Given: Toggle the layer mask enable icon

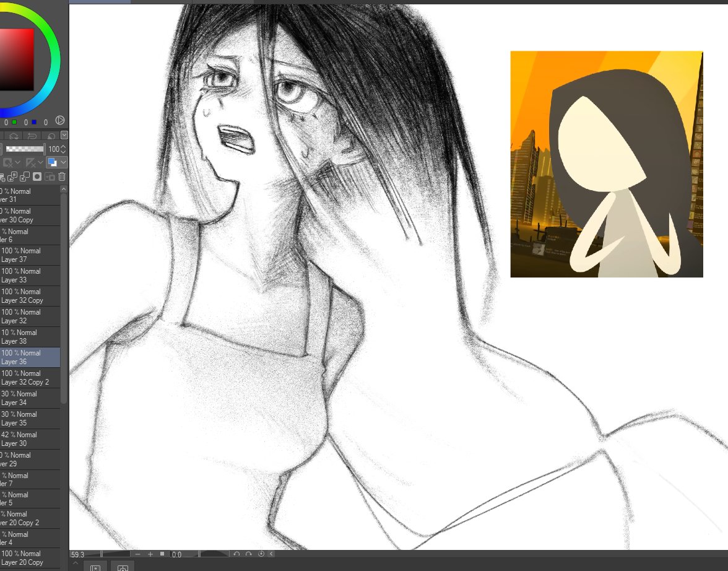Looking at the screenshot, I should pos(7,163).
